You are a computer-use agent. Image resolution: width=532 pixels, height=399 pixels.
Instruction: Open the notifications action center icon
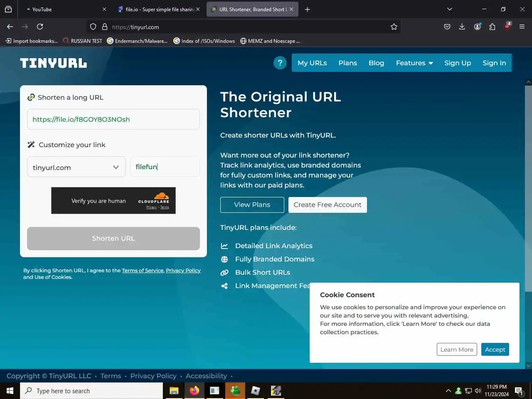coord(519,391)
